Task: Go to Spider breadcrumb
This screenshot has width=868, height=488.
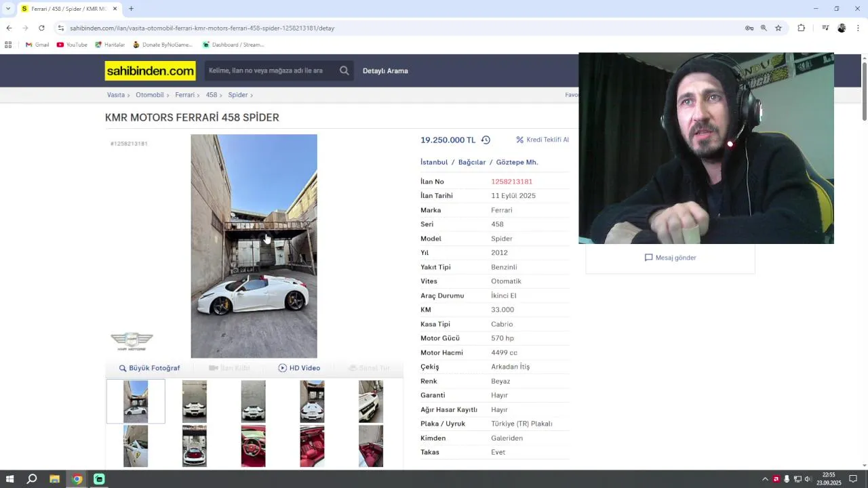Action: [x=238, y=95]
